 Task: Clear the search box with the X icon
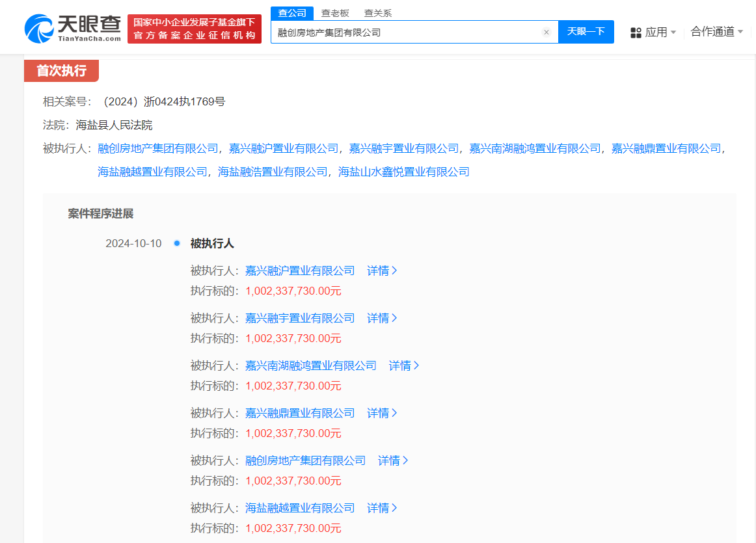[547, 33]
